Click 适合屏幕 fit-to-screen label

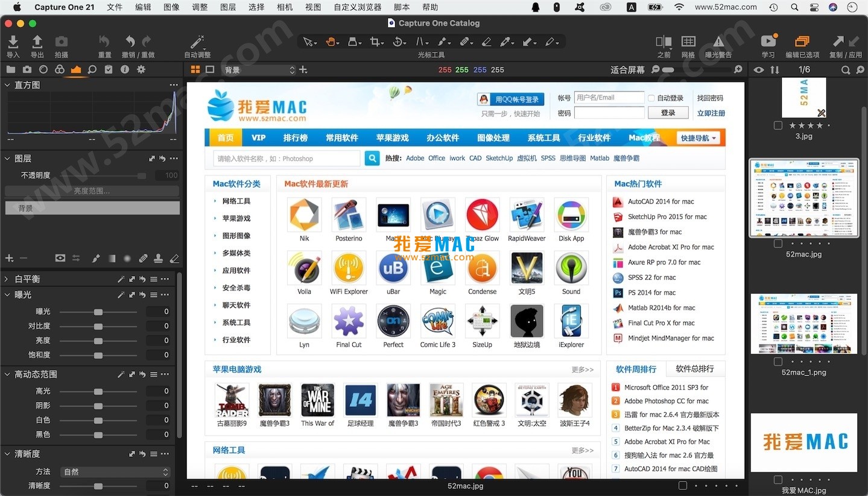tap(627, 70)
